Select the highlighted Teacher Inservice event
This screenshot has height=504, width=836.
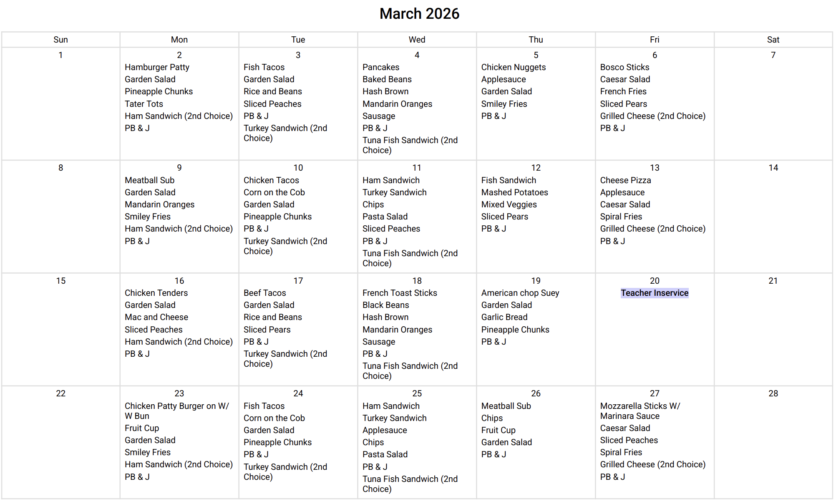pyautogui.click(x=654, y=293)
